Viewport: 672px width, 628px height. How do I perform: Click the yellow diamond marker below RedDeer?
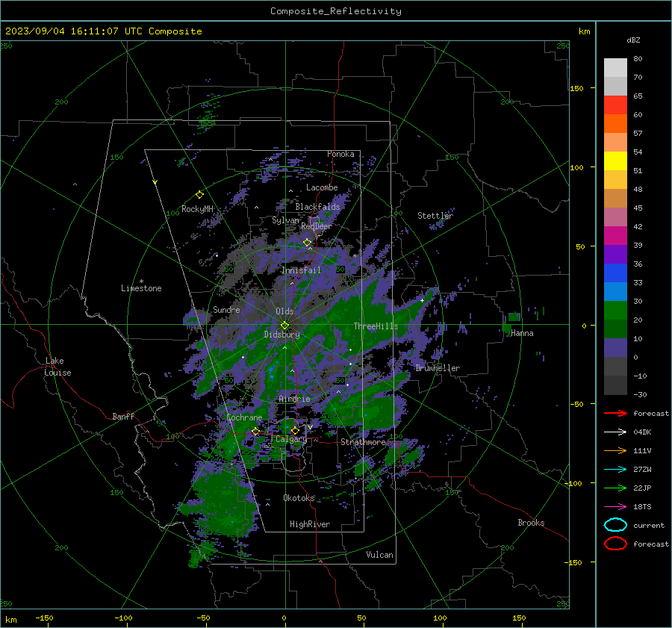click(307, 243)
